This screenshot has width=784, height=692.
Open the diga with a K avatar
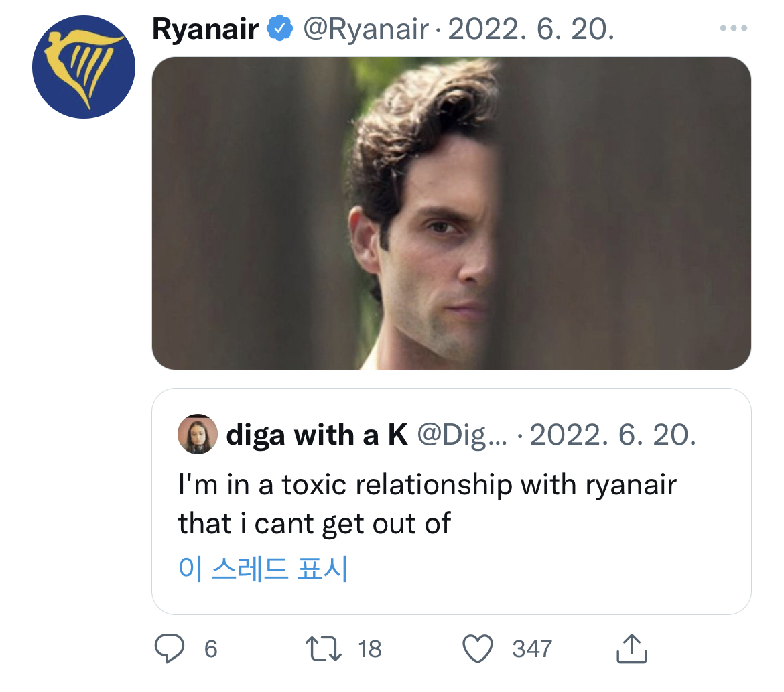click(198, 434)
